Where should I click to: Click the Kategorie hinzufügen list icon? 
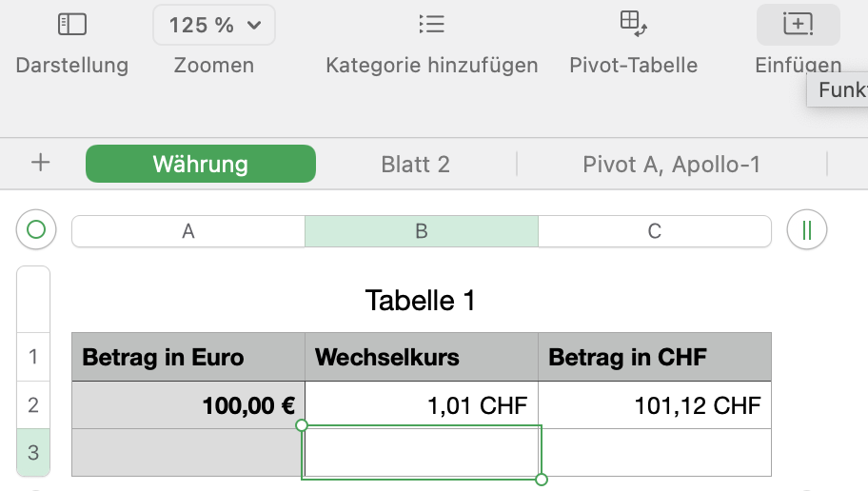[431, 25]
